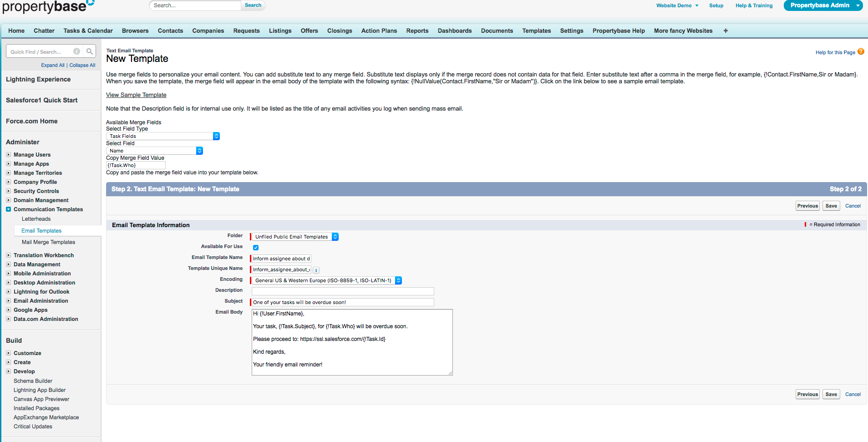Expand Data Management section
868x442 pixels.
click(x=8, y=264)
